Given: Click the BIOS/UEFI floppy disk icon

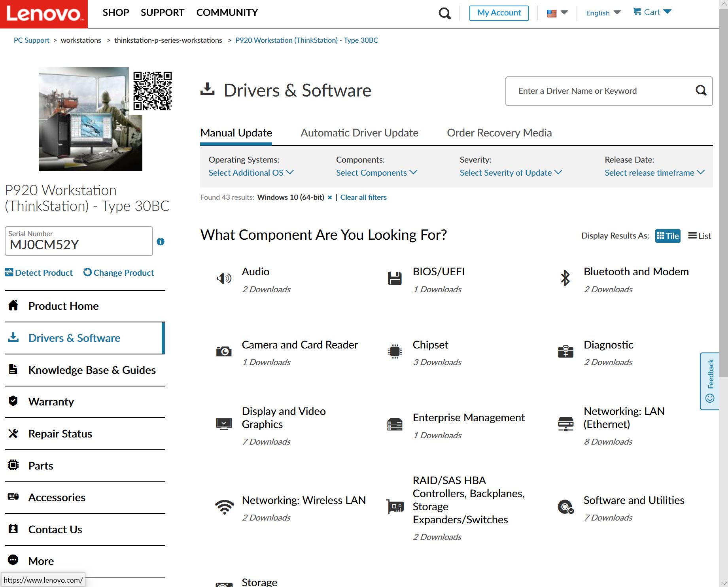Looking at the screenshot, I should coord(395,278).
